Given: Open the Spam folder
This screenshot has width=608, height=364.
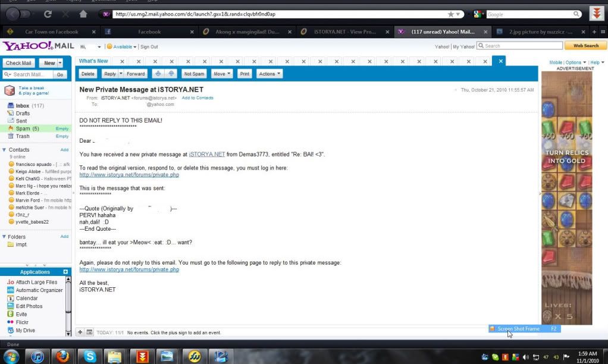Looking at the screenshot, I should click(x=27, y=128).
